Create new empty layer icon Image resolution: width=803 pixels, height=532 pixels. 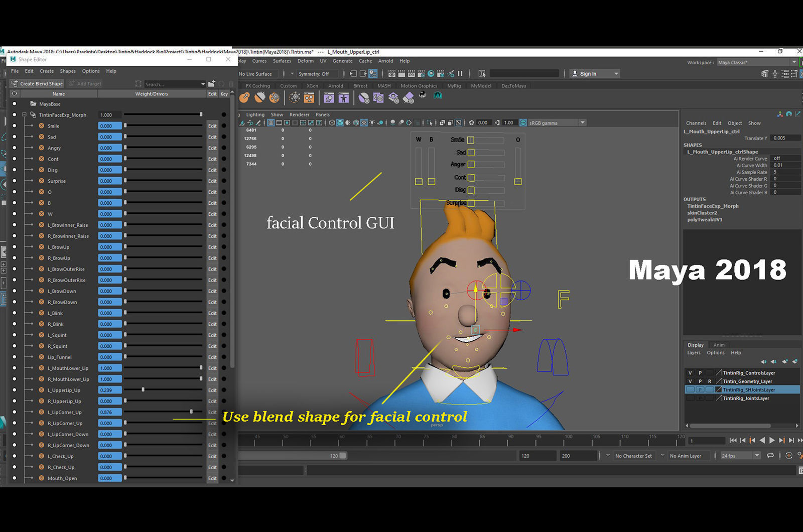[785, 361]
